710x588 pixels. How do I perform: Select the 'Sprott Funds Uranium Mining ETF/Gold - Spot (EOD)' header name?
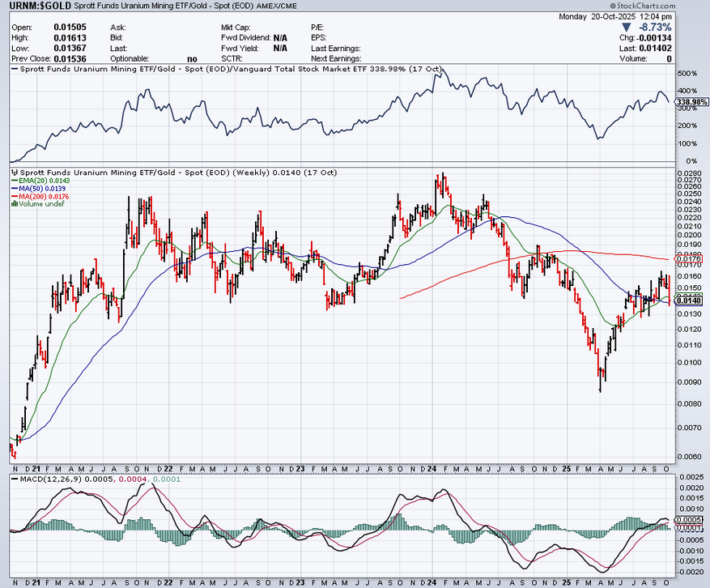164,6
